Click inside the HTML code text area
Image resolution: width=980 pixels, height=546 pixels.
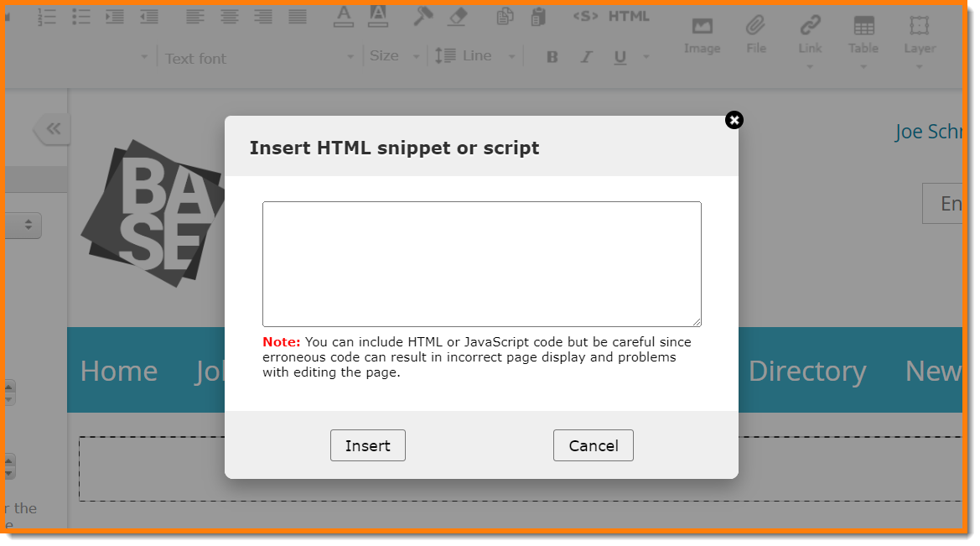point(481,263)
